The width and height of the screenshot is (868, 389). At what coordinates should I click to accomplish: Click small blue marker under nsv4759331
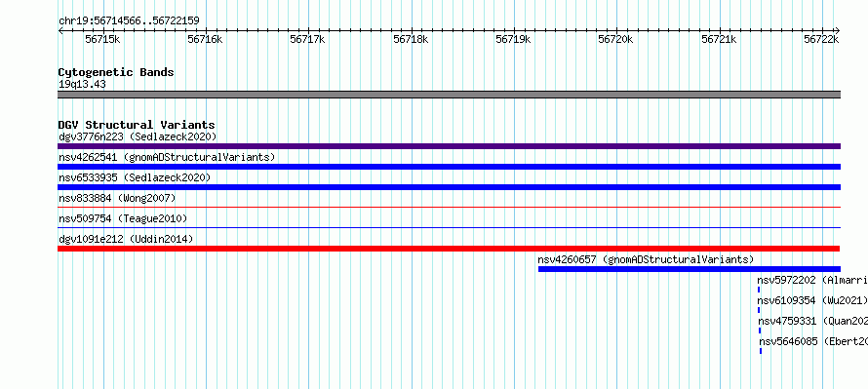point(760,331)
